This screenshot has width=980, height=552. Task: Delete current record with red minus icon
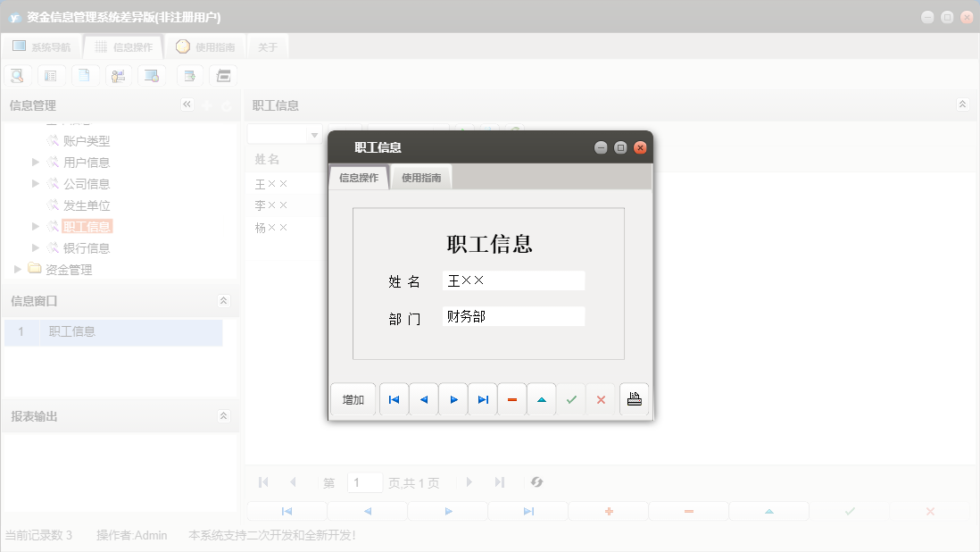511,399
